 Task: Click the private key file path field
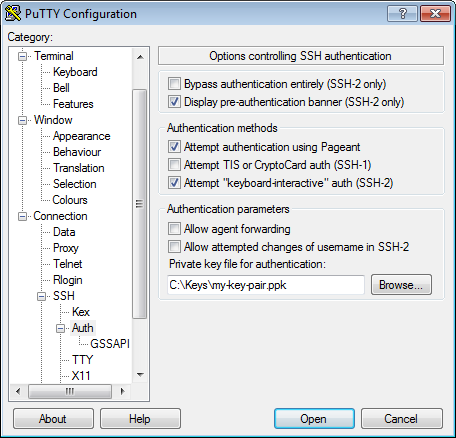coord(266,285)
